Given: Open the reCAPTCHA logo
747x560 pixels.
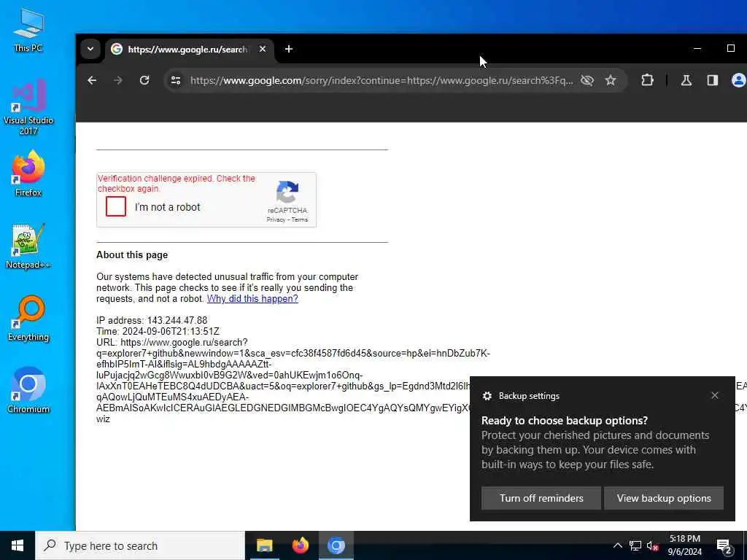Looking at the screenshot, I should pyautogui.click(x=287, y=192).
